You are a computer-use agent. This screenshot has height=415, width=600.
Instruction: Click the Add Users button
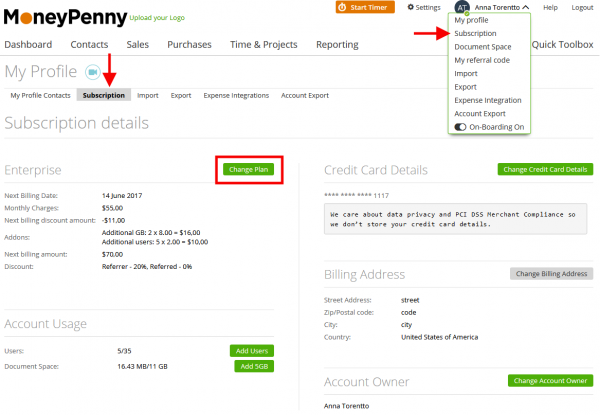point(252,351)
